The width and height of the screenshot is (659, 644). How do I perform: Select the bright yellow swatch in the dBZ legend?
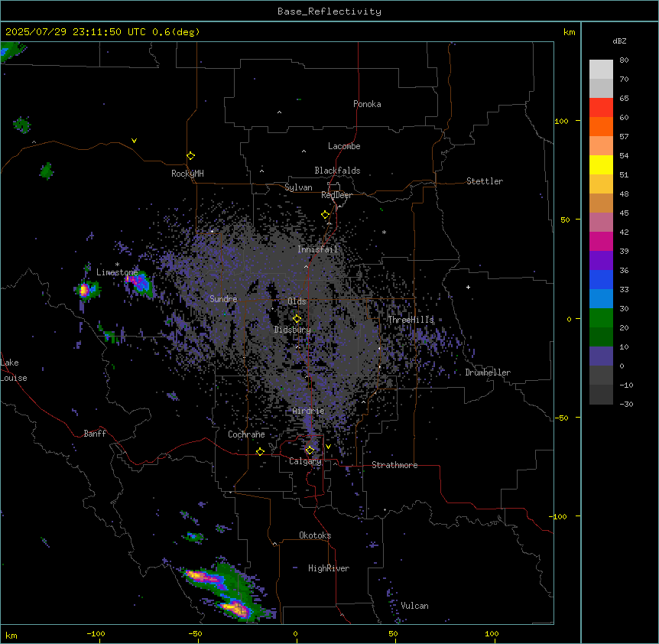[x=601, y=164]
